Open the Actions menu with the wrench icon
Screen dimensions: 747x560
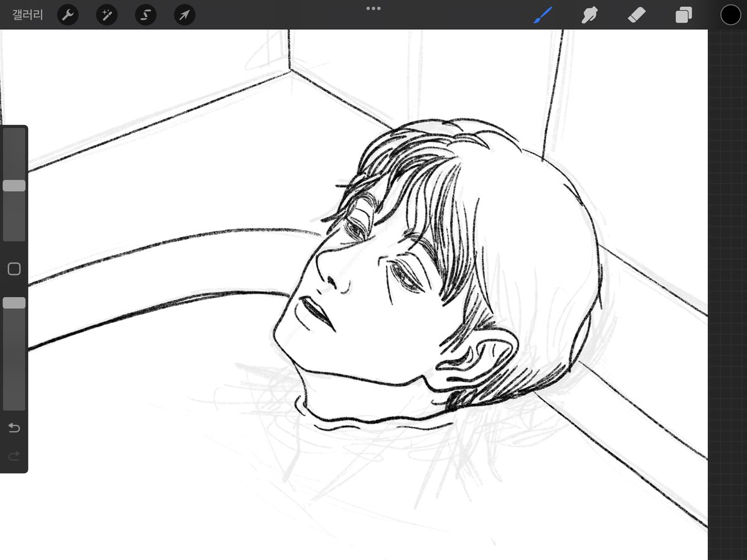67,14
